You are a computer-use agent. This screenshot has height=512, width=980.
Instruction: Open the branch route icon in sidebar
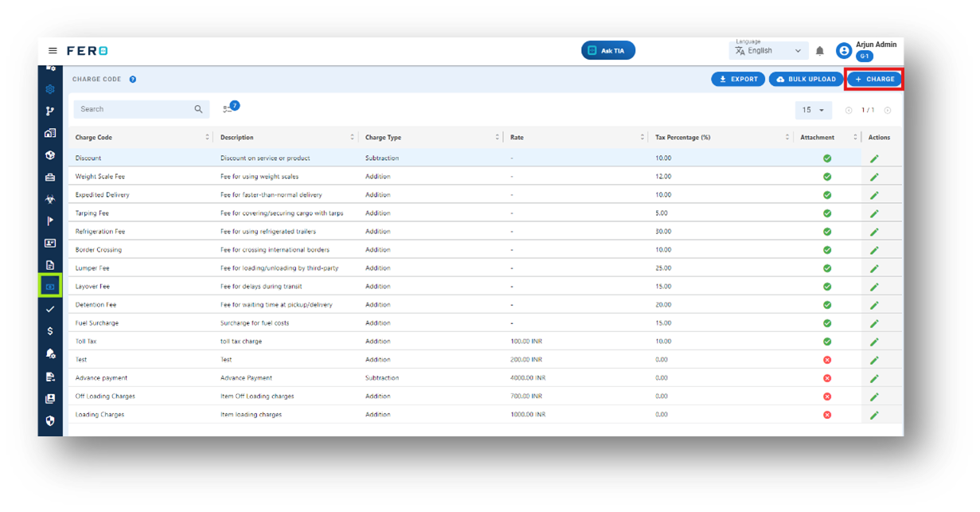point(50,111)
